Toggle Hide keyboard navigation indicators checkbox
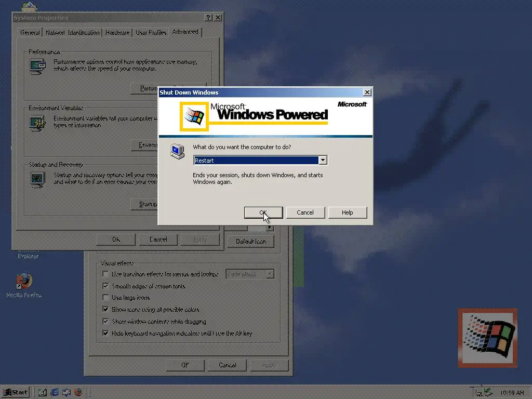 [x=105, y=333]
